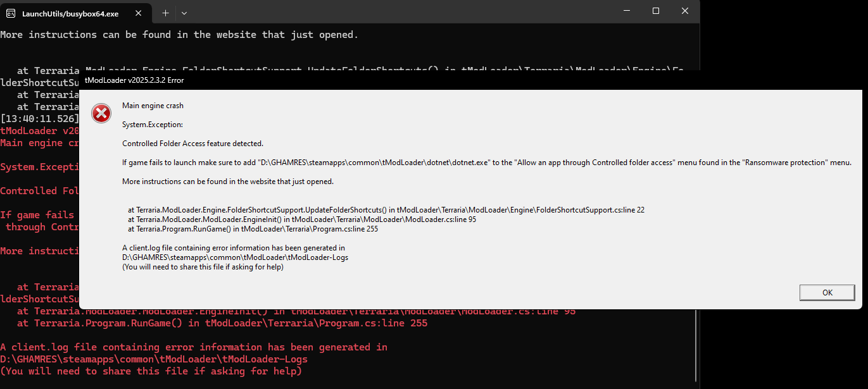The height and width of the screenshot is (389, 868).
Task: Expand the terminal profiles dropdown chevron
Action: pos(184,13)
